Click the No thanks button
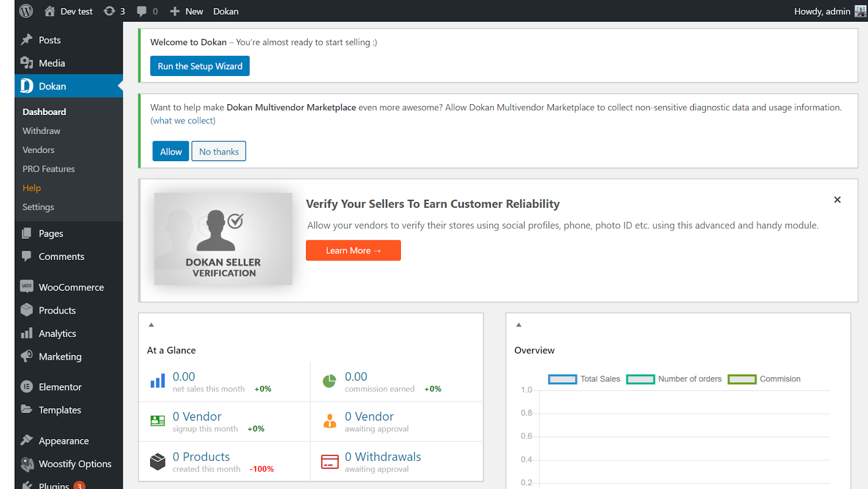Screen dimensions: 868x489 coord(219,151)
